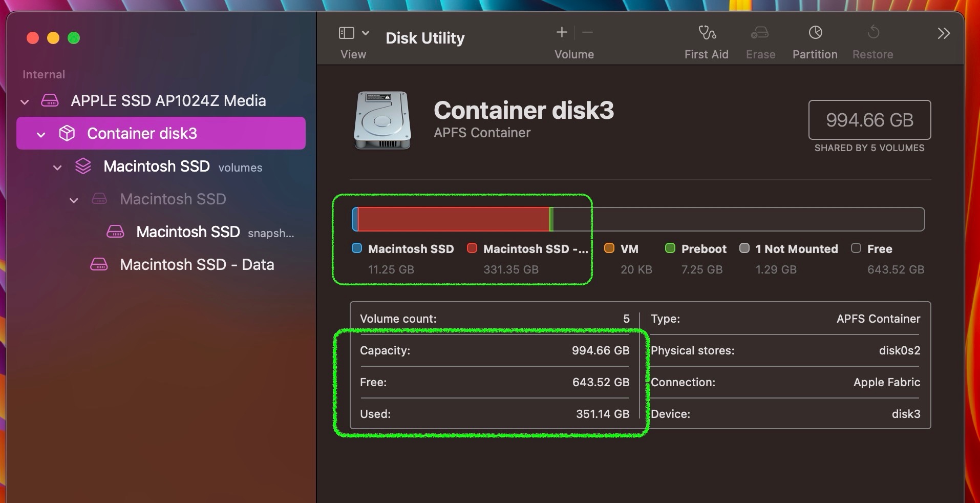Screen dimensions: 980x503
Task: Select Macintosh SSD volumes in sidebar
Action: coord(157,166)
